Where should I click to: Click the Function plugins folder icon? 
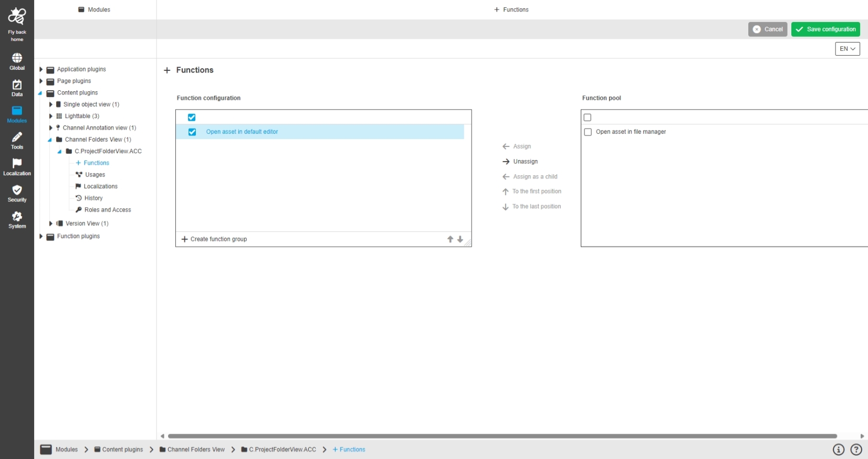[50, 237]
